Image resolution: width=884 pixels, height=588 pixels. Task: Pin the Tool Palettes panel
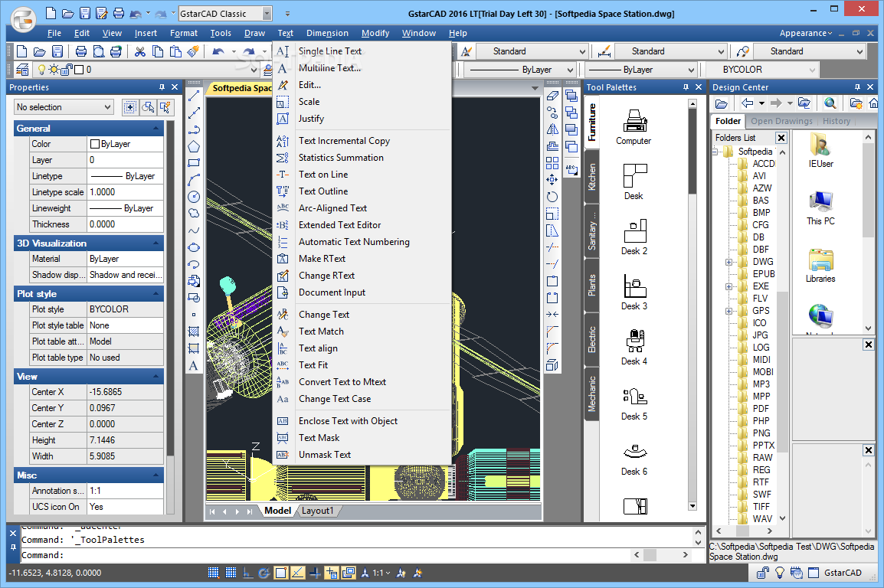pos(686,87)
